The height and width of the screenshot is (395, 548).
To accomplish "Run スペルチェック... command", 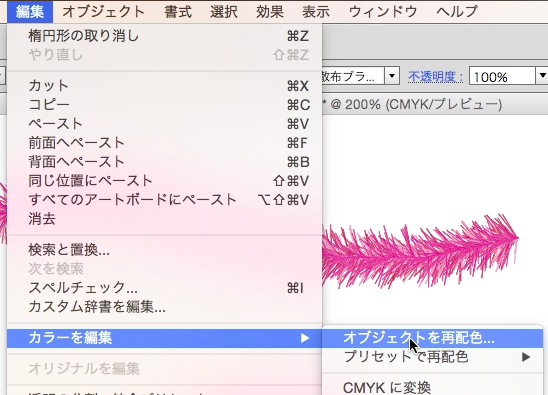I will (164, 288).
